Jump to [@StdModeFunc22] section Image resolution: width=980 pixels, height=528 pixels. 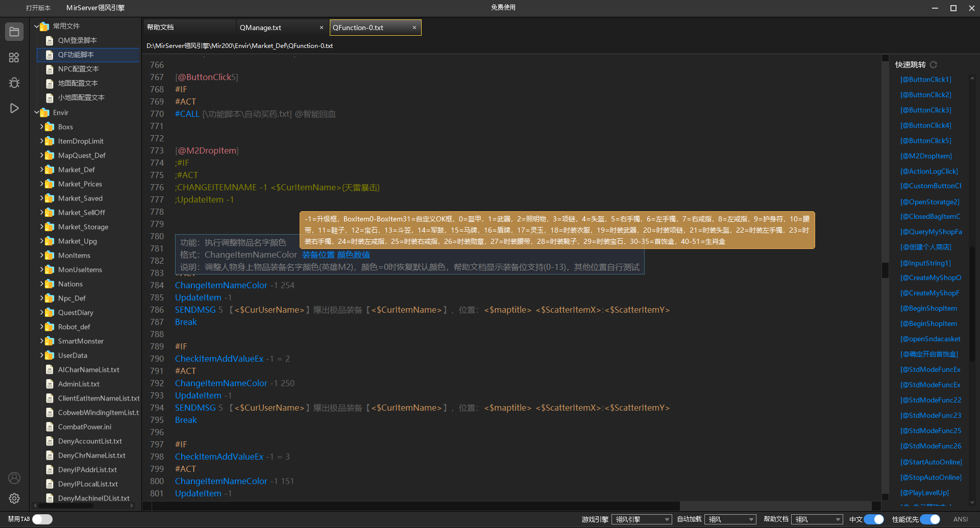[931, 400]
